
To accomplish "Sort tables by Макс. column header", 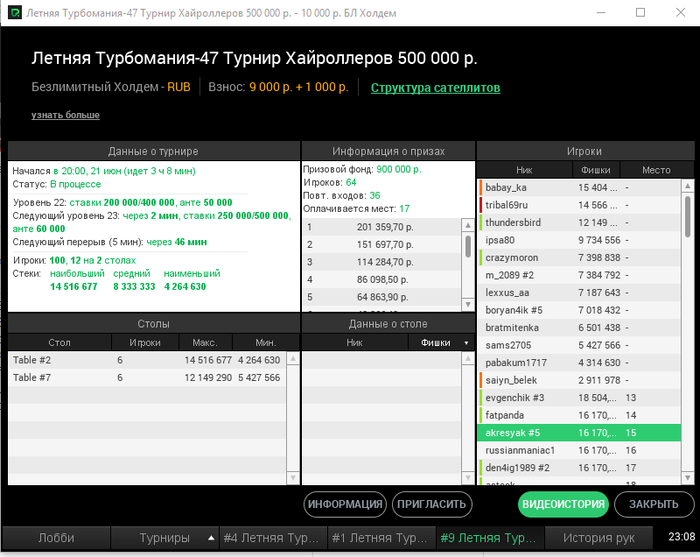I will [x=205, y=342].
